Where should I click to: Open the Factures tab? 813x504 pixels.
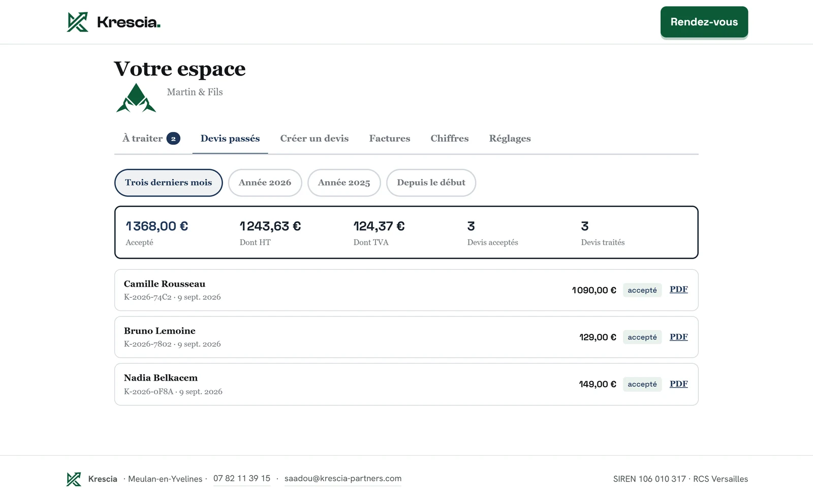(390, 139)
